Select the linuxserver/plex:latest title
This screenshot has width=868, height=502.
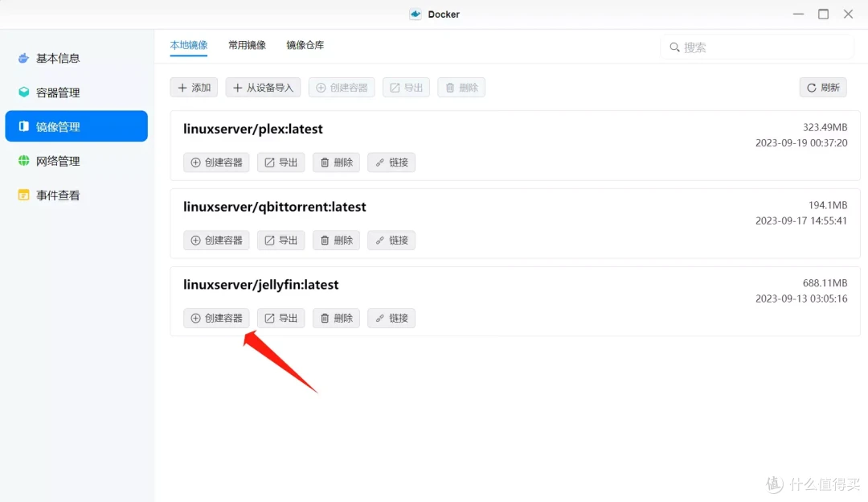coord(253,129)
